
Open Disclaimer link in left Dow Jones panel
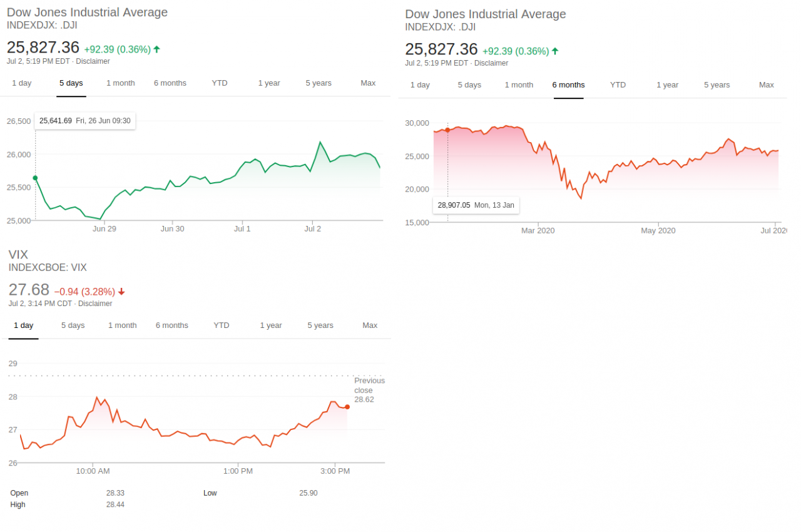93,61
